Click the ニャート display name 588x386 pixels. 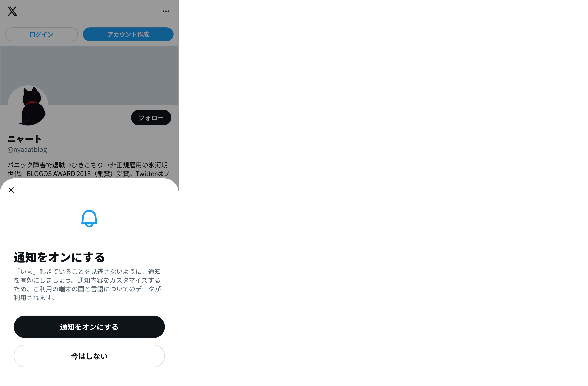click(x=24, y=139)
